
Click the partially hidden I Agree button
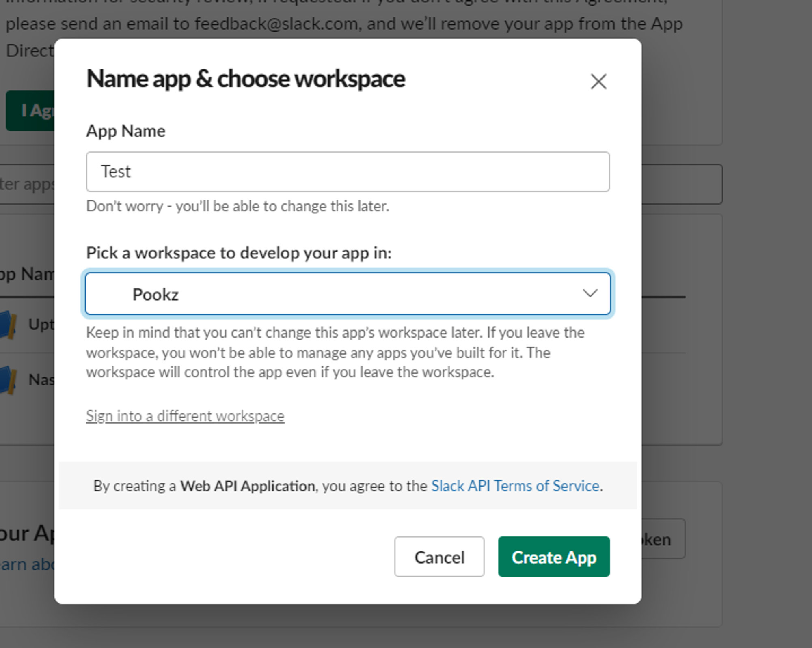point(30,110)
